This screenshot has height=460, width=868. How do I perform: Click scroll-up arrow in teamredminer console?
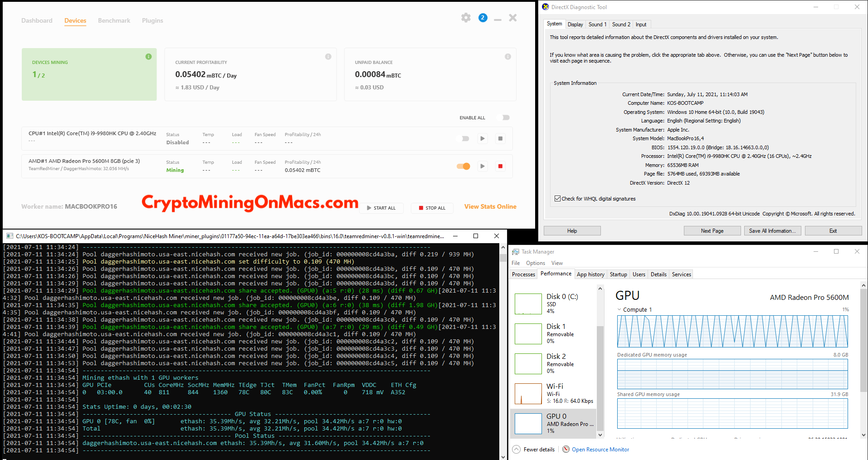click(x=503, y=248)
